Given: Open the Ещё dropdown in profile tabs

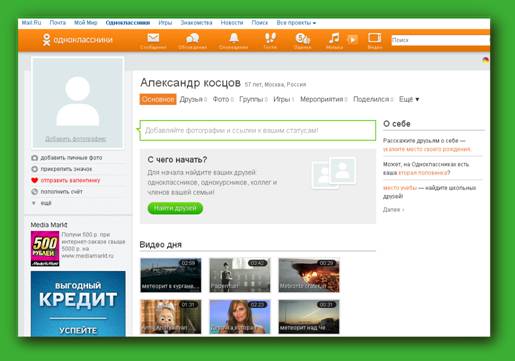Looking at the screenshot, I should [x=409, y=99].
